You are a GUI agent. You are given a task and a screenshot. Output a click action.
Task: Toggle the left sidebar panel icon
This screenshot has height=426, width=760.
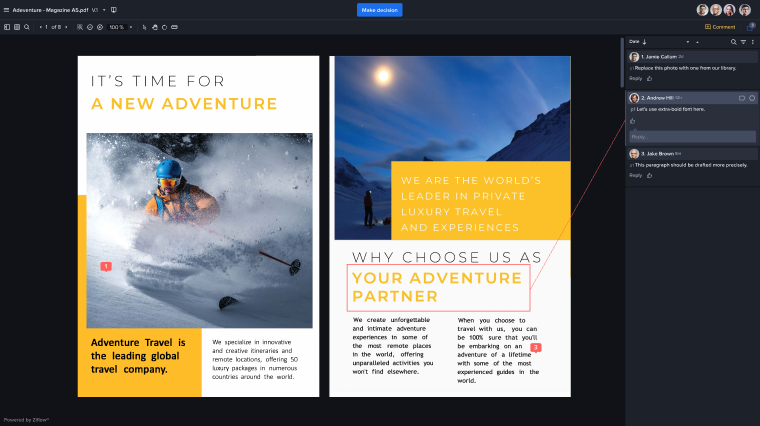coord(7,27)
